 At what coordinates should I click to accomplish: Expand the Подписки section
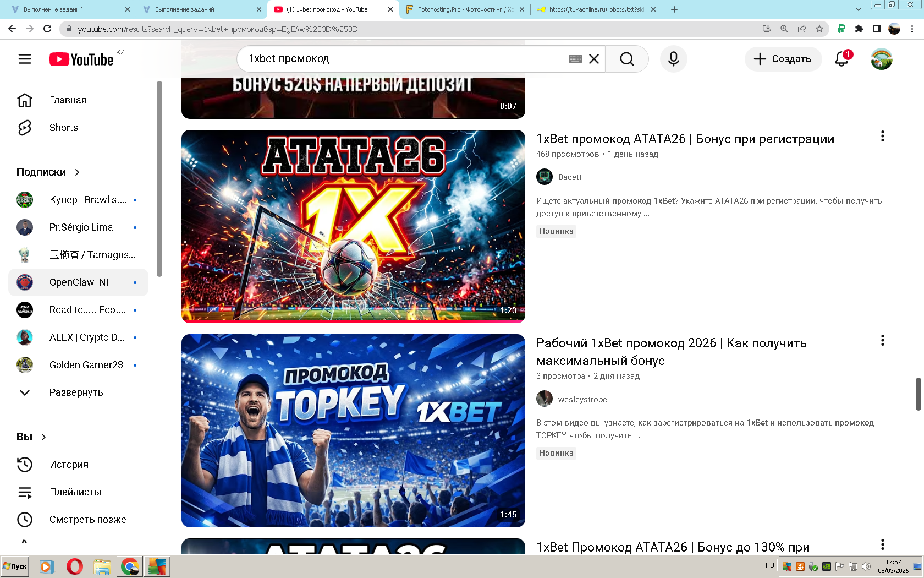(48, 172)
